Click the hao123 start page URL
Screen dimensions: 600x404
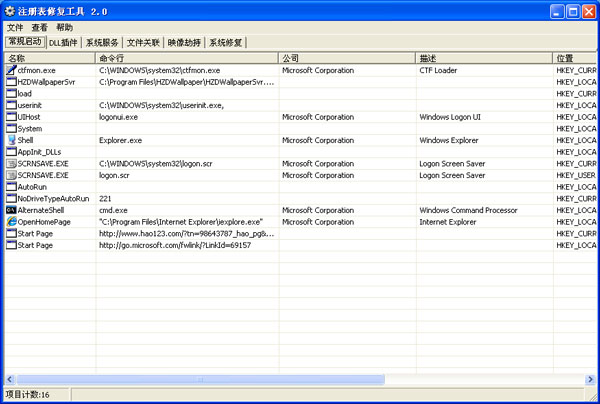(x=187, y=234)
